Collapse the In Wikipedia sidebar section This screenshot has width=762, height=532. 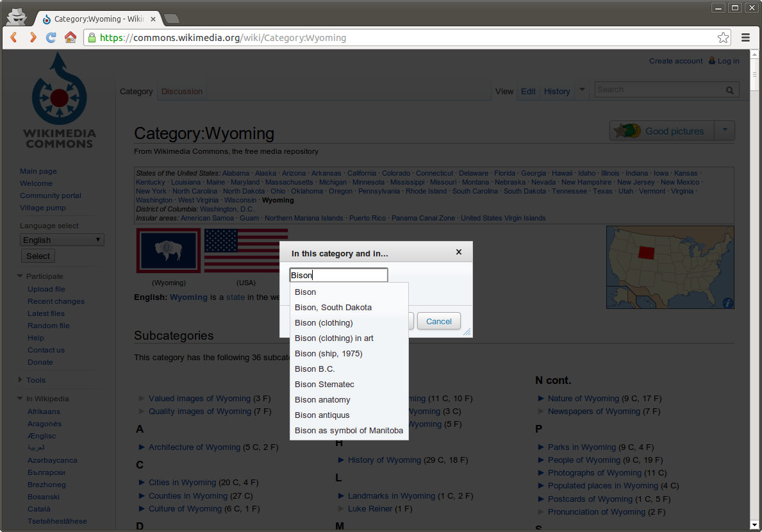point(20,399)
